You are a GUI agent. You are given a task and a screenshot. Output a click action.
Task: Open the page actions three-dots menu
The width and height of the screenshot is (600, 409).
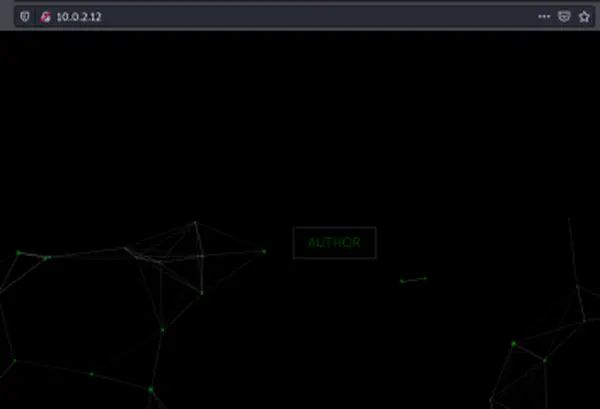pyautogui.click(x=544, y=16)
